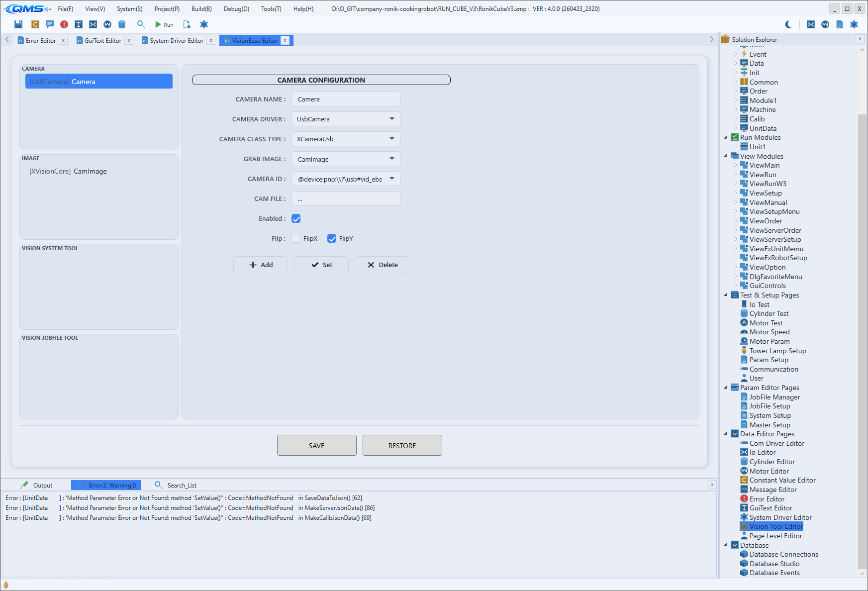
Task: Select [UsbCamera] Camera in camera list
Action: tap(99, 81)
